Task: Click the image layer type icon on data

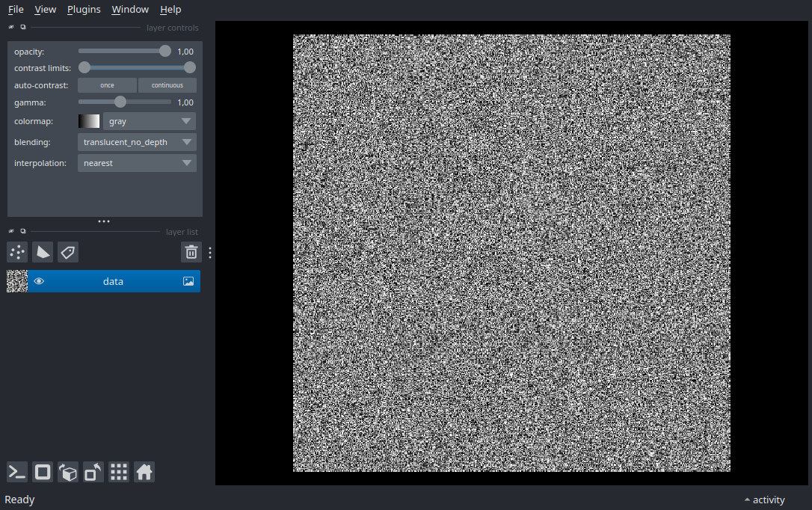Action: coord(188,281)
